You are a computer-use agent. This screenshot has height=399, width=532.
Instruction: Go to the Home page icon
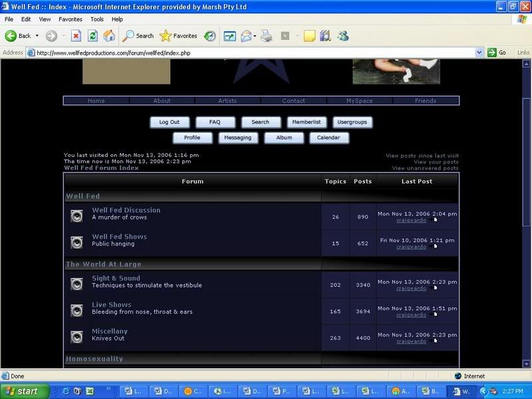click(x=109, y=36)
